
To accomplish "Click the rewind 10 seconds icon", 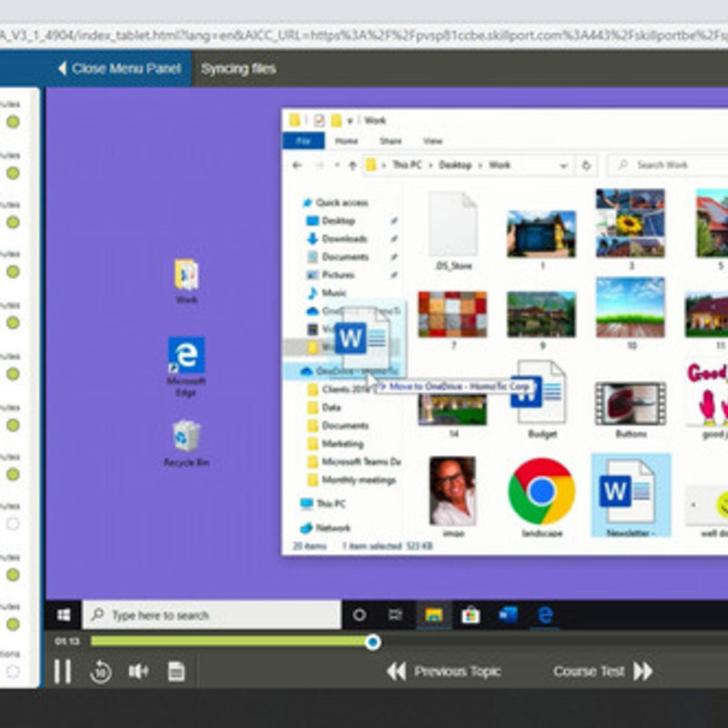I will click(x=101, y=672).
